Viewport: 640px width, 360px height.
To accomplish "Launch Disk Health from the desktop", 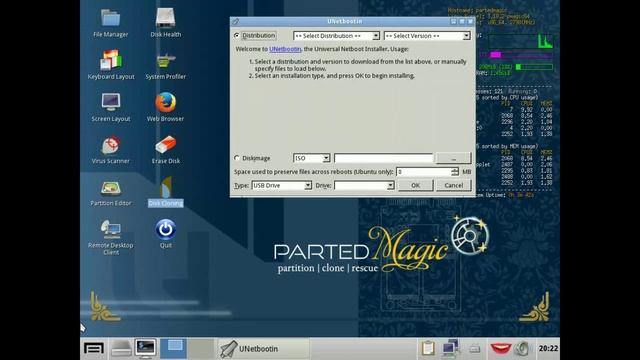I will 165,23.
